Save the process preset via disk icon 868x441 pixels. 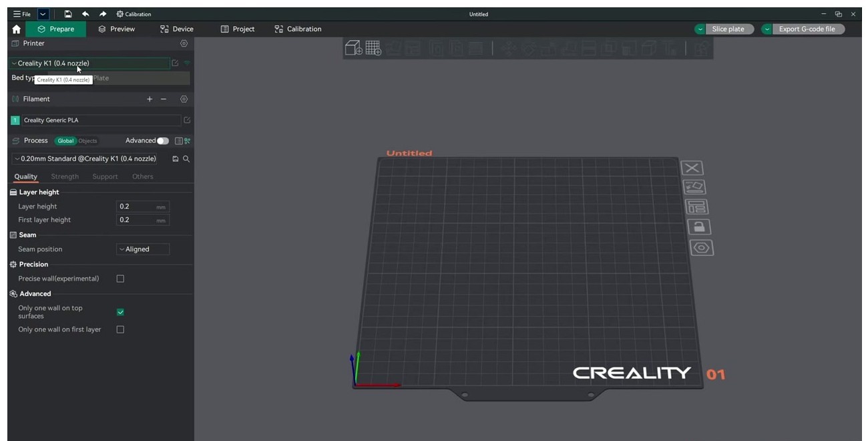click(x=176, y=159)
